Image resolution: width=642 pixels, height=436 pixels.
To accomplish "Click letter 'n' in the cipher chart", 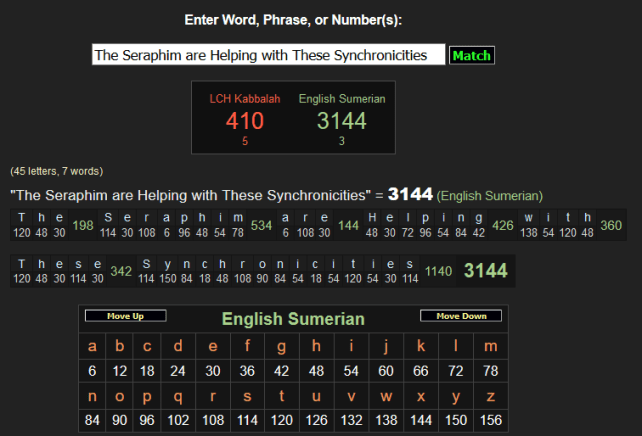I will [92, 396].
